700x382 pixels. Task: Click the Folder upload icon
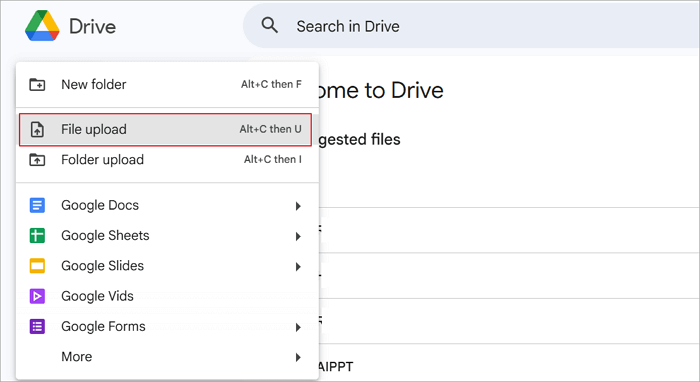tap(37, 159)
